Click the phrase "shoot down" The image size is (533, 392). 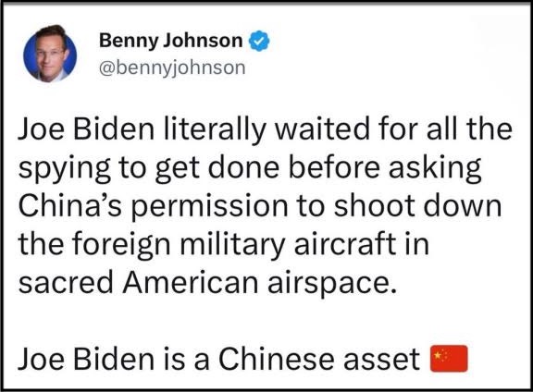(x=417, y=206)
